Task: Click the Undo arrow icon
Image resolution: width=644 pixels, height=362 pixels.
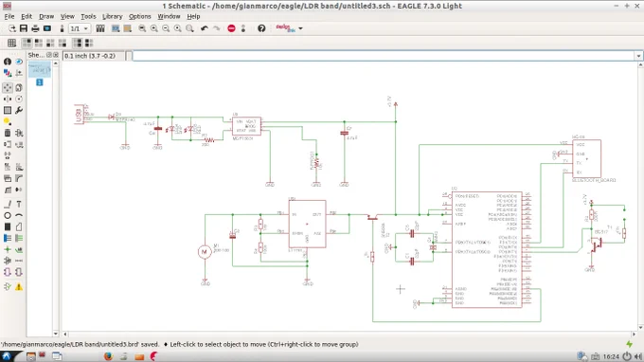Action: [x=205, y=28]
